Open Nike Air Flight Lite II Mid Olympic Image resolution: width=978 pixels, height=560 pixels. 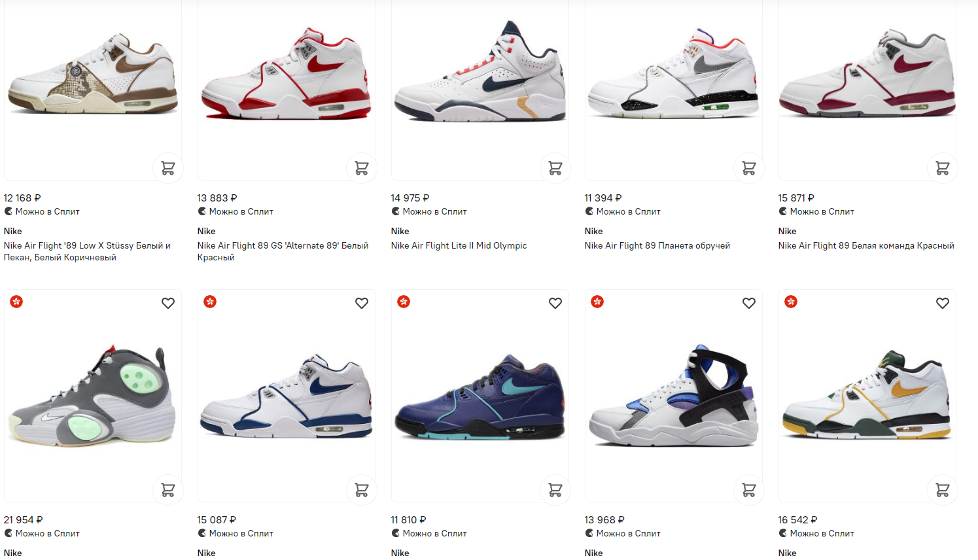459,245
